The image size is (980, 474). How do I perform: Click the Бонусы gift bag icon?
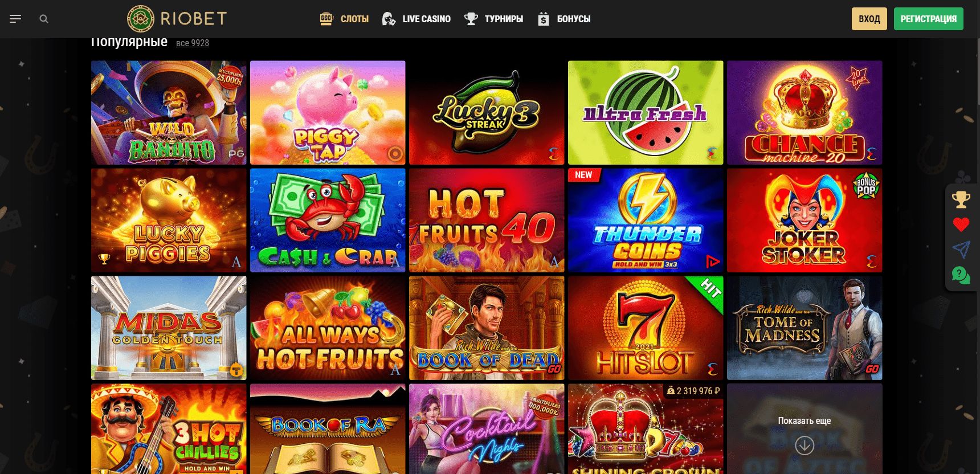click(544, 19)
